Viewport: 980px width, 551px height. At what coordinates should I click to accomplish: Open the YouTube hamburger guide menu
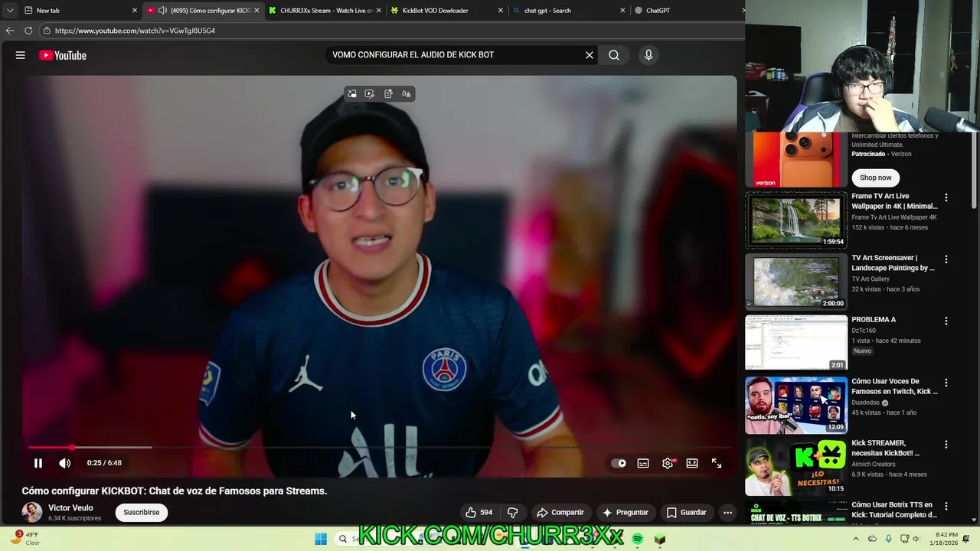pos(21,55)
